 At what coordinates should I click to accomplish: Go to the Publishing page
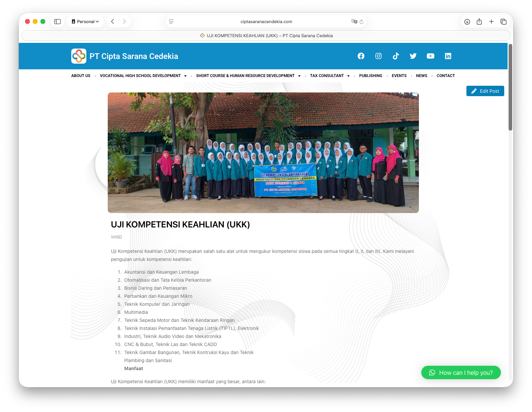click(x=371, y=76)
